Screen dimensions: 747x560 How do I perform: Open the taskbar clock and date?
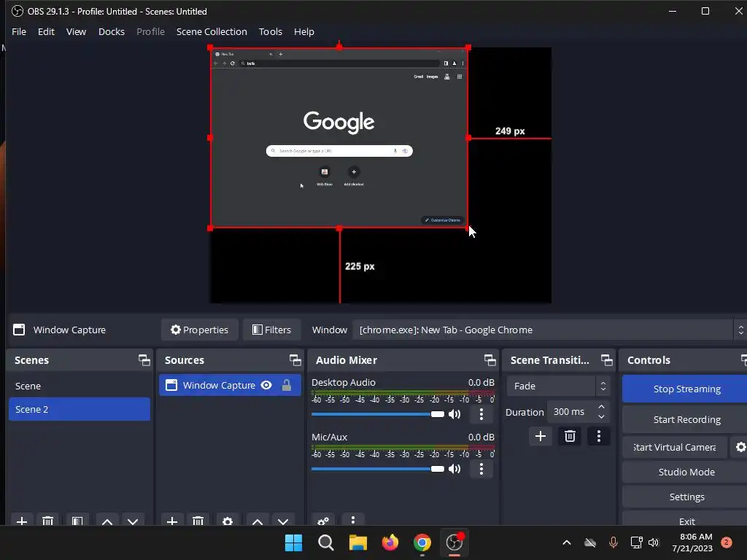click(x=692, y=542)
